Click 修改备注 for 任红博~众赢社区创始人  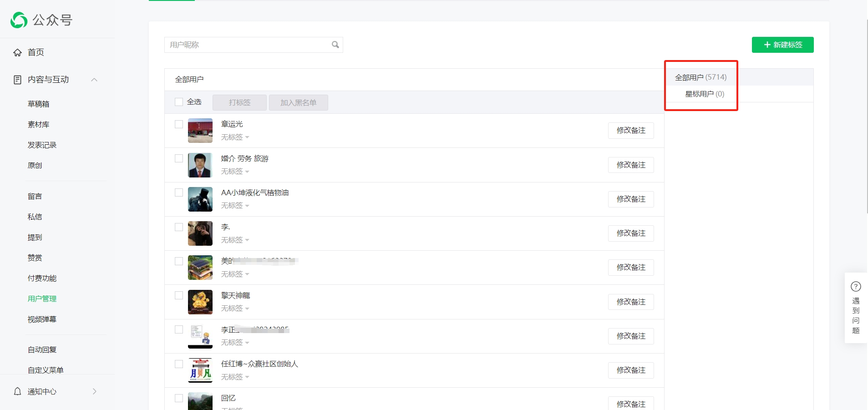tap(631, 370)
